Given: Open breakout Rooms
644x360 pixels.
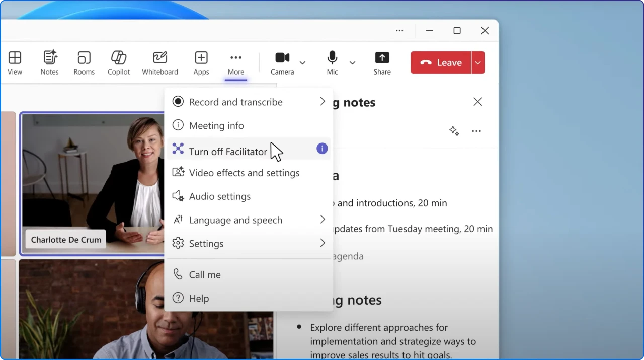Looking at the screenshot, I should coord(84,63).
